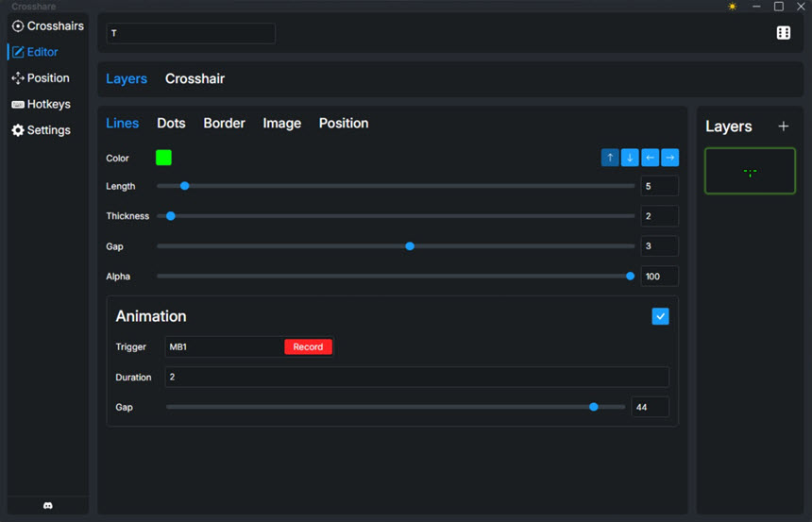Click the dice randomize icon
This screenshot has width=812, height=522.
coord(784,33)
